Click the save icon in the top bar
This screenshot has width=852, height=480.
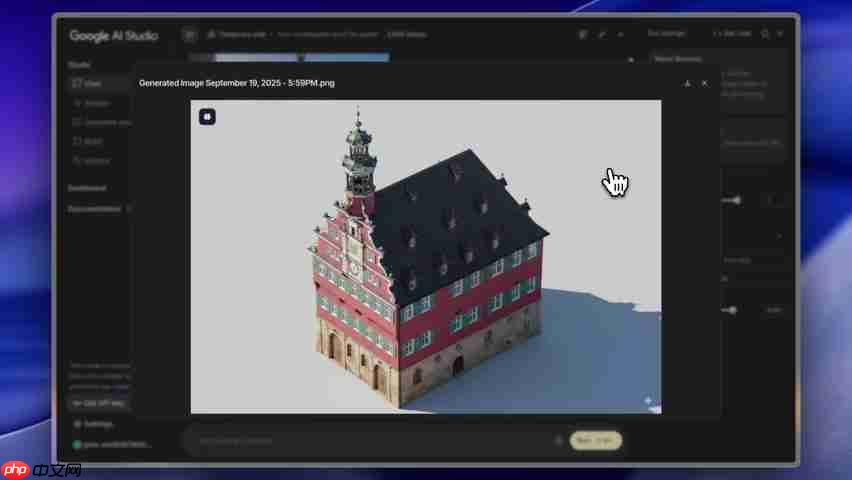pos(582,34)
